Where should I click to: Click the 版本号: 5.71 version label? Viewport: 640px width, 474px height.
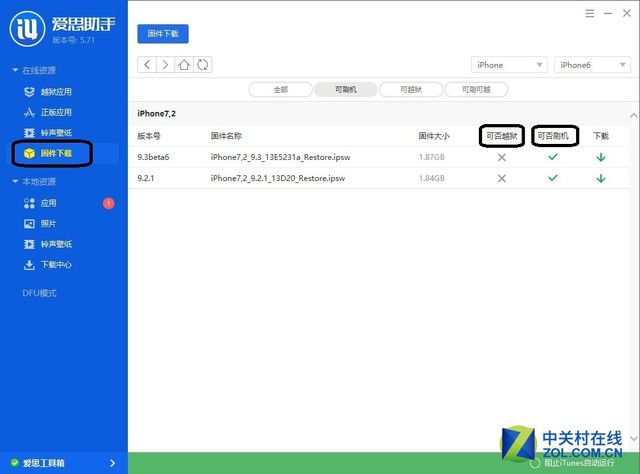tap(73, 40)
